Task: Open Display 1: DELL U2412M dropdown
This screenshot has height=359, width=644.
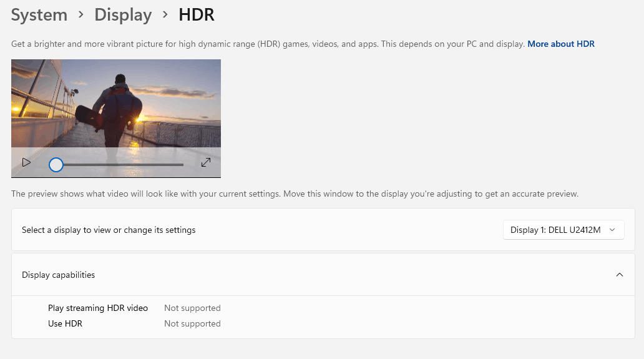Action: tap(563, 230)
